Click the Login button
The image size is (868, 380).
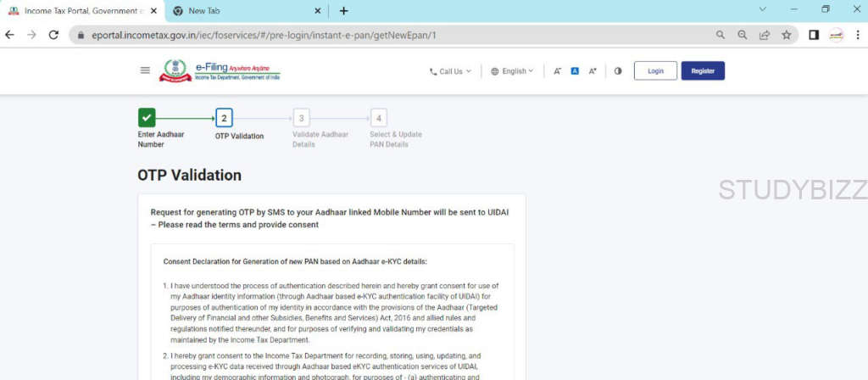[x=655, y=71]
